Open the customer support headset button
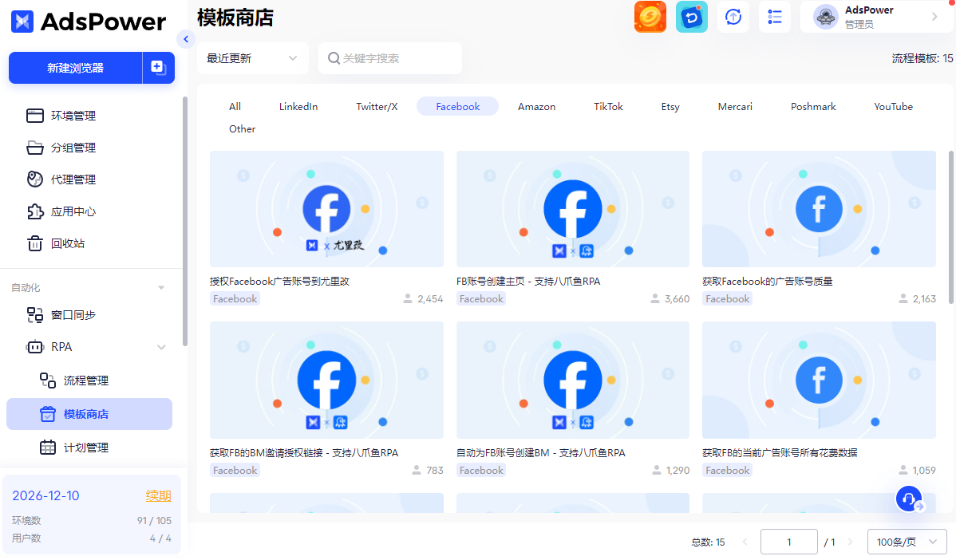 pos(908,499)
